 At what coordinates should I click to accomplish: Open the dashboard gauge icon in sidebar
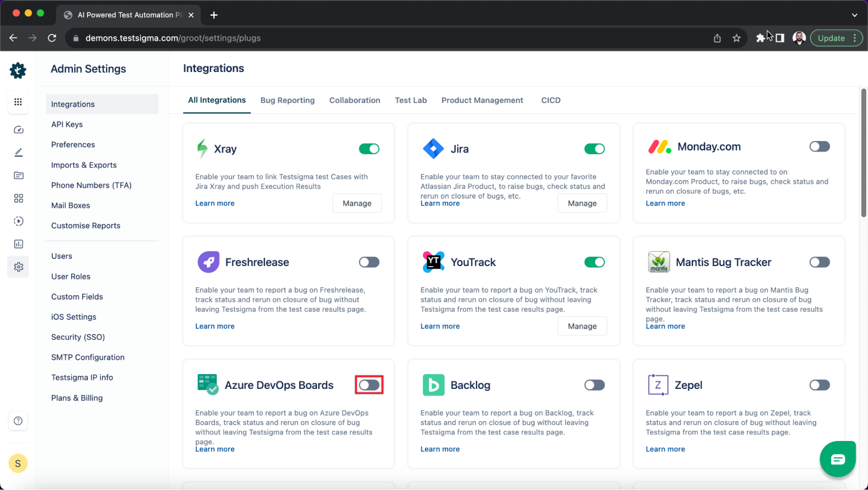click(18, 130)
